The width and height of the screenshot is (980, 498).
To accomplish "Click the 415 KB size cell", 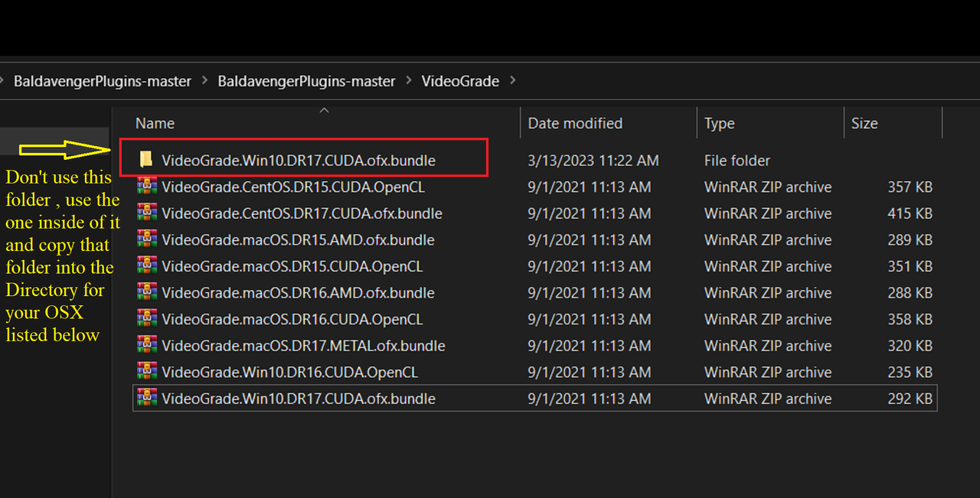I will [910, 213].
